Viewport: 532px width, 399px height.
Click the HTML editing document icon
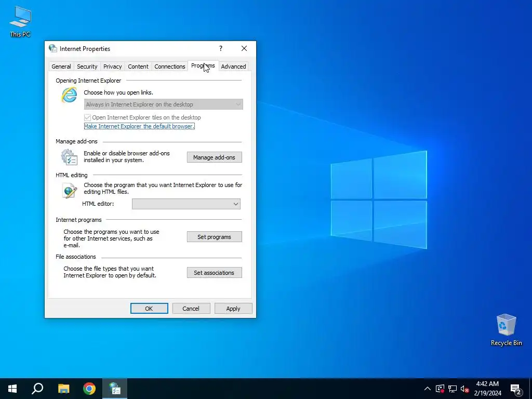(x=69, y=190)
